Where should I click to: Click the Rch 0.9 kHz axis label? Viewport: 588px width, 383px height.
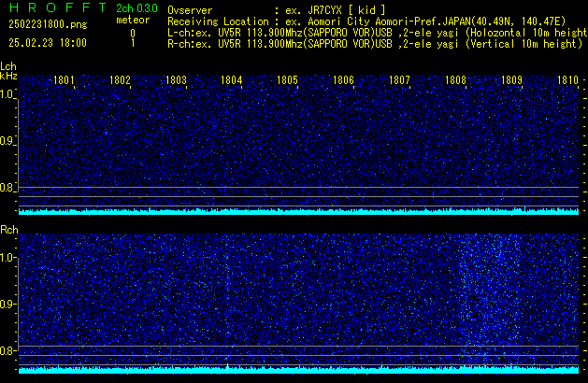click(7, 304)
